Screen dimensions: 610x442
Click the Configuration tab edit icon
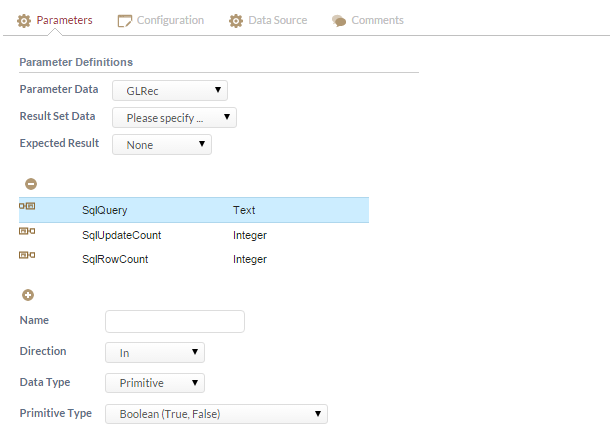click(124, 21)
